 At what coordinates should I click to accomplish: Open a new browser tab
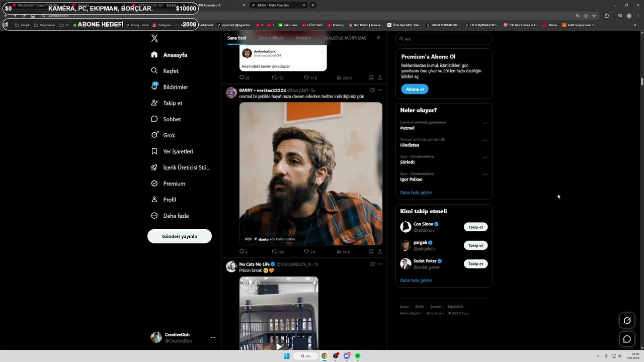point(313,5)
